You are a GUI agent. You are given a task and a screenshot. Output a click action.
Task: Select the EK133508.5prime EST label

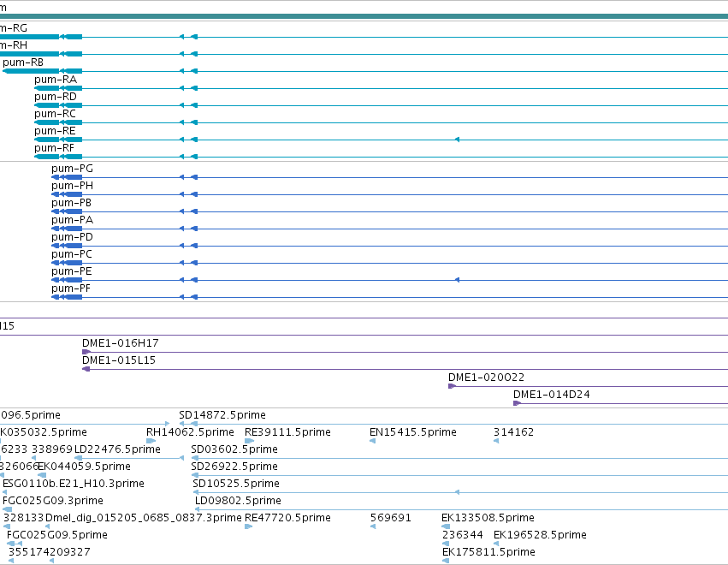coord(488,518)
